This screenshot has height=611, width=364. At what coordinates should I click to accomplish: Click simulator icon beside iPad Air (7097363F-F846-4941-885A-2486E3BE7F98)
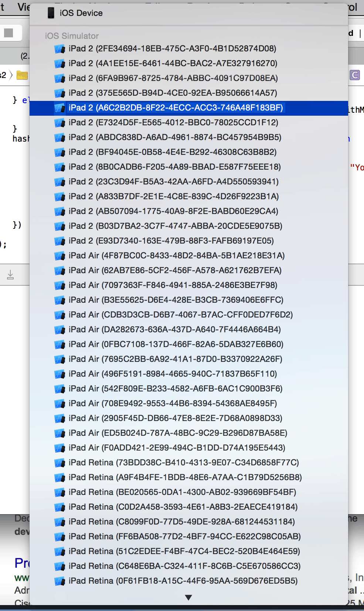[x=60, y=285]
